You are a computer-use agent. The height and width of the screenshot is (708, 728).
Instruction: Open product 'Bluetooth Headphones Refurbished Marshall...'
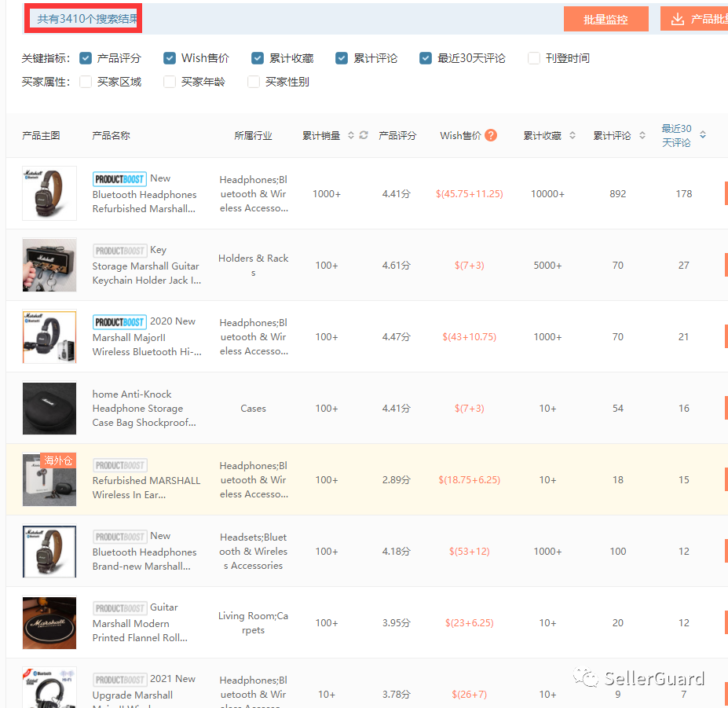[x=145, y=202]
